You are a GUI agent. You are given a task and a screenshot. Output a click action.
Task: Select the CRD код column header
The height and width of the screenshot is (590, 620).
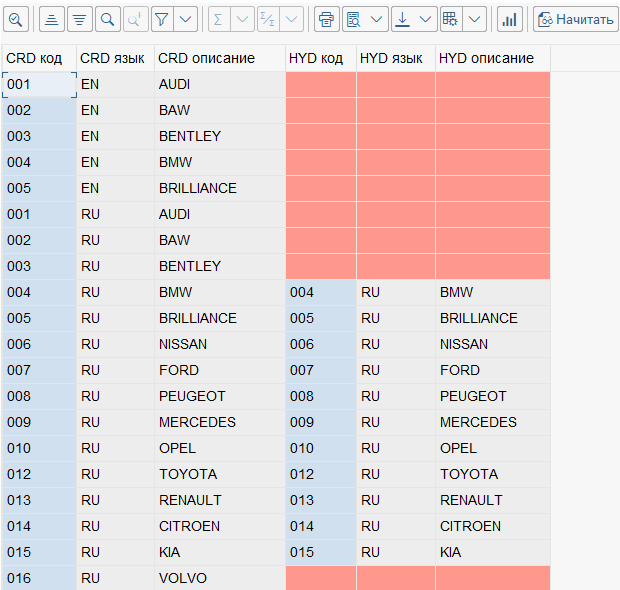point(39,58)
